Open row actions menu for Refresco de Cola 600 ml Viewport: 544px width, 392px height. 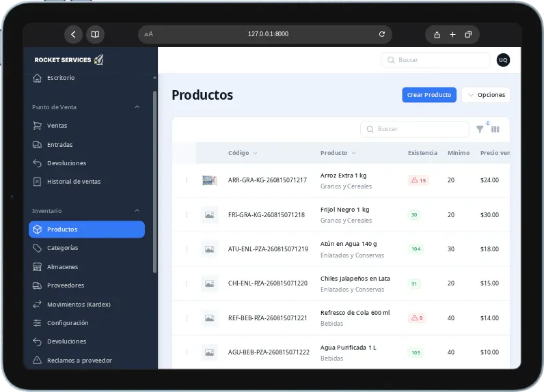(x=187, y=318)
